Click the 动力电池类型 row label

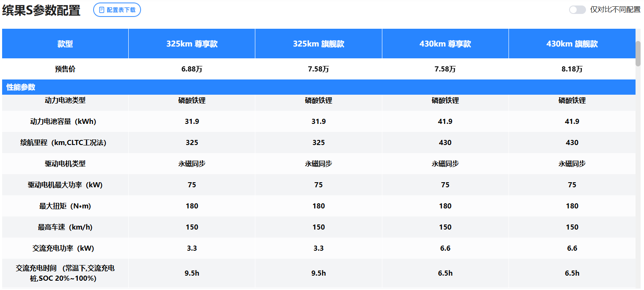(65, 100)
